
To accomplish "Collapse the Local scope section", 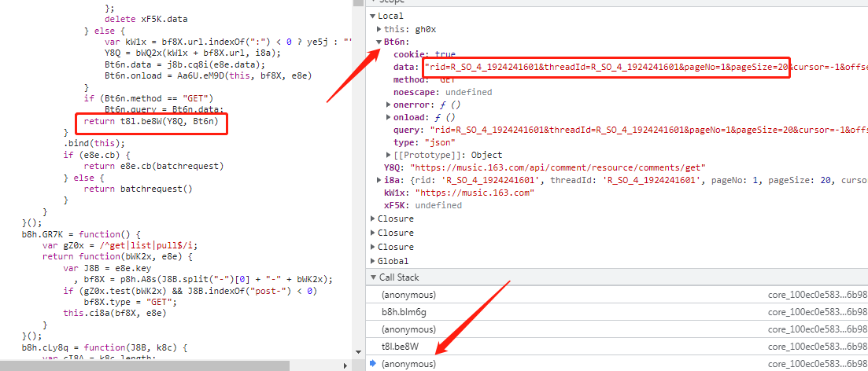I will 373,16.
